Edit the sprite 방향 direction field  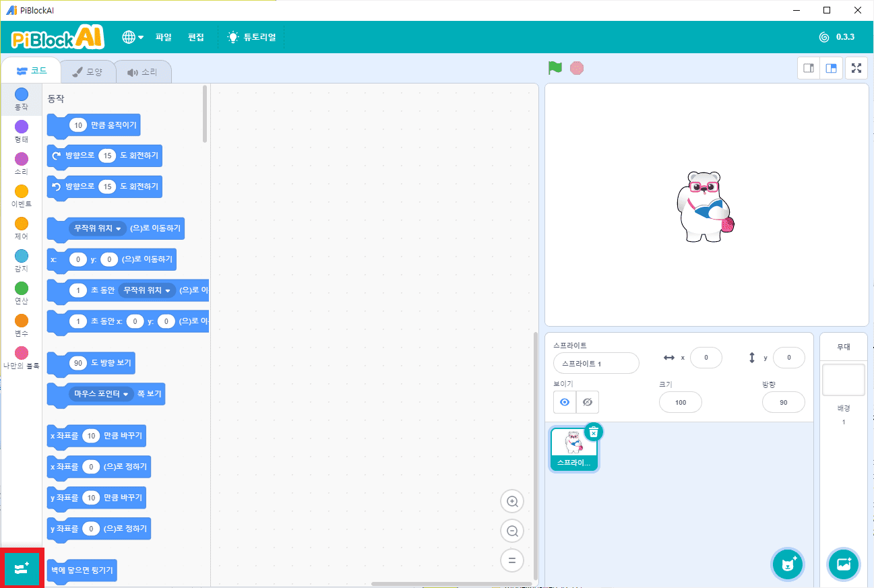(x=784, y=402)
